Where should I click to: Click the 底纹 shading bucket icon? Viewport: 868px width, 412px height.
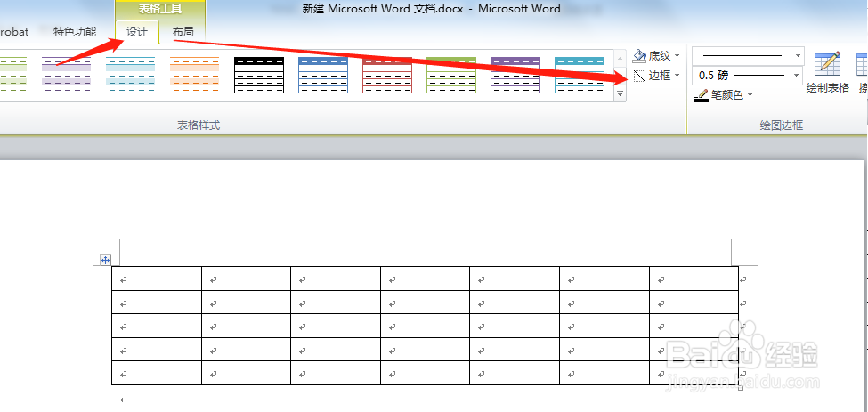(x=640, y=55)
